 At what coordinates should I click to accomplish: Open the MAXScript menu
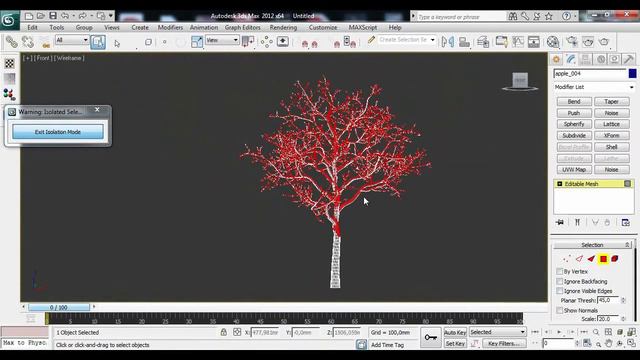pos(363,28)
